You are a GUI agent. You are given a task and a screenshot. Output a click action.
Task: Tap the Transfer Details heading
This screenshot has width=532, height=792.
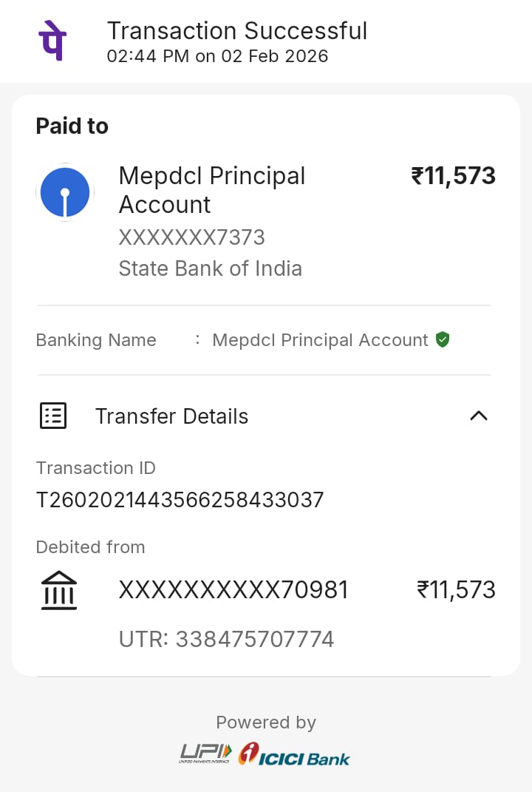pos(171,416)
